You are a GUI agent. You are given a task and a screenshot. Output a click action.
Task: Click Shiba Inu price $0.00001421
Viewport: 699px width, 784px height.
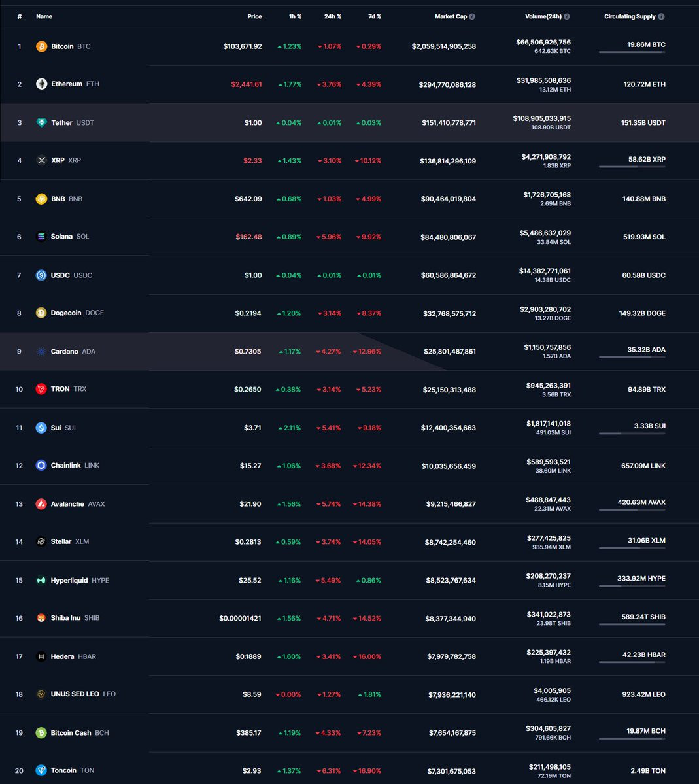[240, 619]
